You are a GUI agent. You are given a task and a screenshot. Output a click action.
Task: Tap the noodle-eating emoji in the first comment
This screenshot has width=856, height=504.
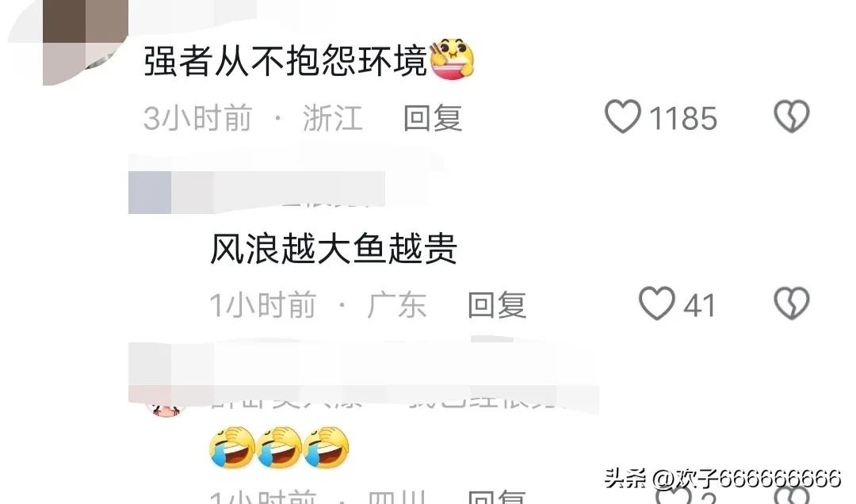pyautogui.click(x=452, y=59)
